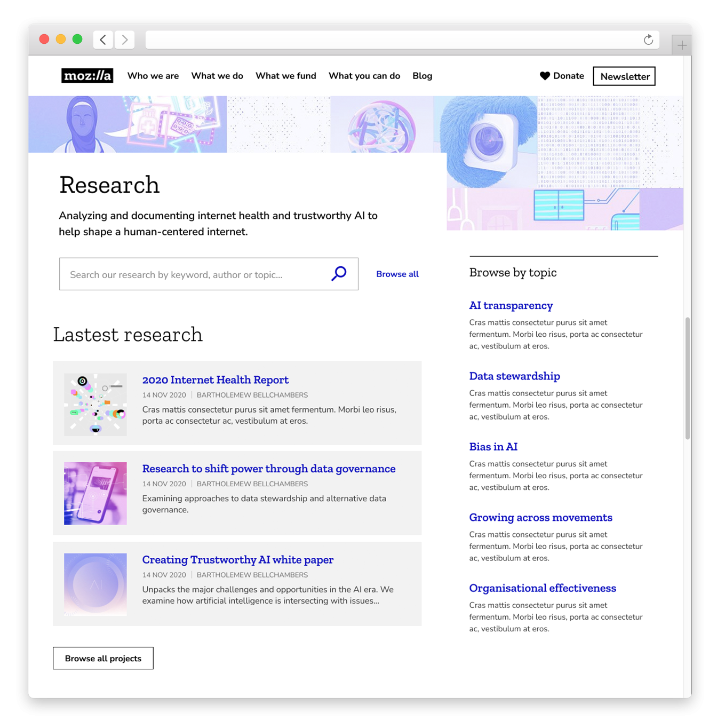Click inside the research search field
This screenshot has width=717, height=728.
pos(187,274)
